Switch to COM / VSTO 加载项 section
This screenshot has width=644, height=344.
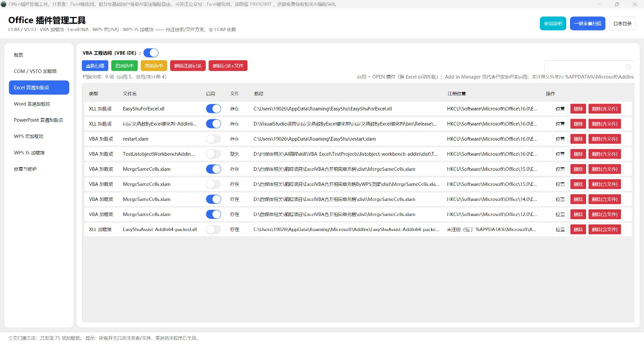39,71
